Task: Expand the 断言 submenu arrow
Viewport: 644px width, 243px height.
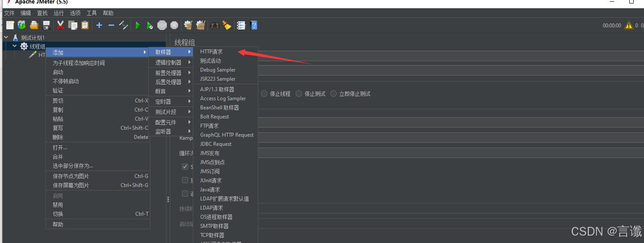Action: tap(189, 91)
